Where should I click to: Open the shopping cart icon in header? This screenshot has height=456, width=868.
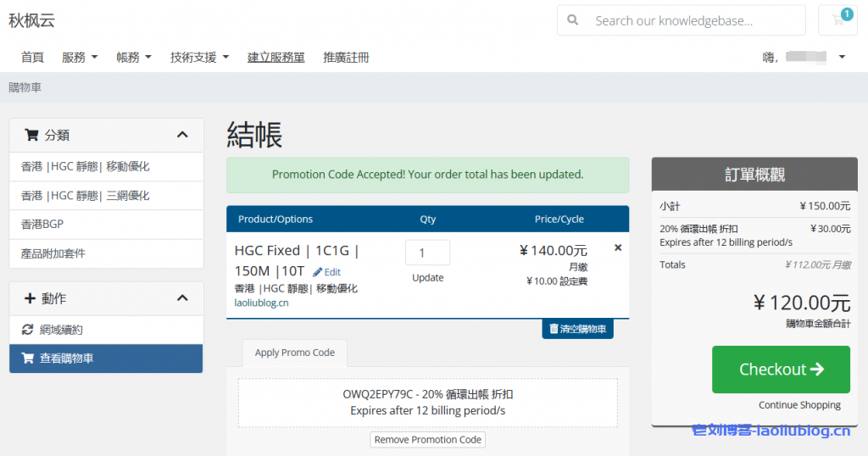[x=838, y=20]
